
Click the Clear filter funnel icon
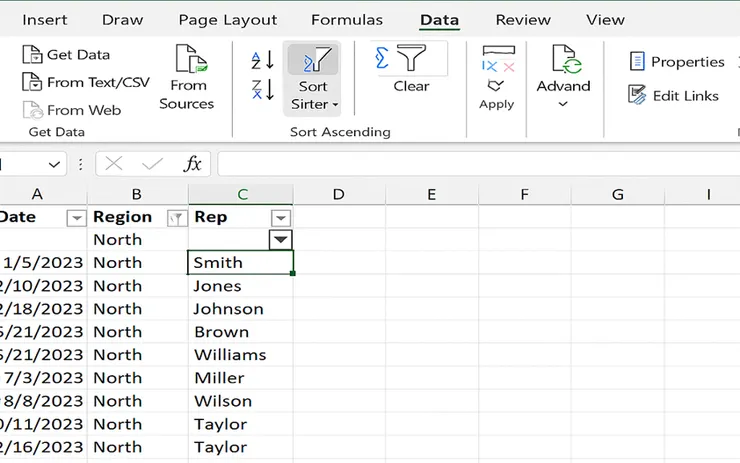tap(410, 60)
